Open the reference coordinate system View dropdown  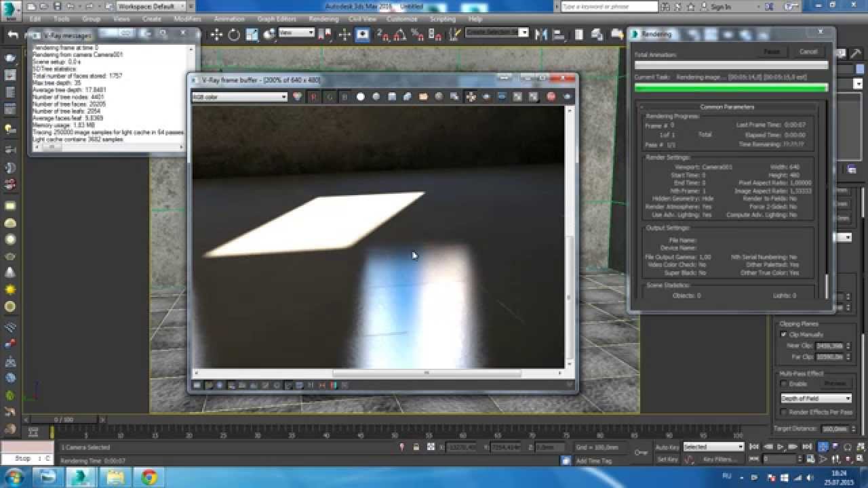(x=297, y=33)
